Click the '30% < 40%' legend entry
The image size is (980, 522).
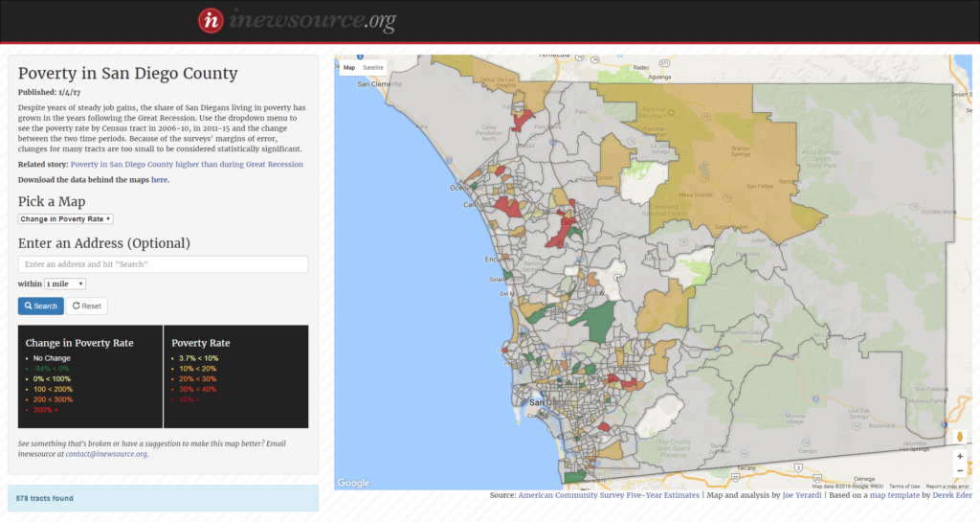[197, 389]
